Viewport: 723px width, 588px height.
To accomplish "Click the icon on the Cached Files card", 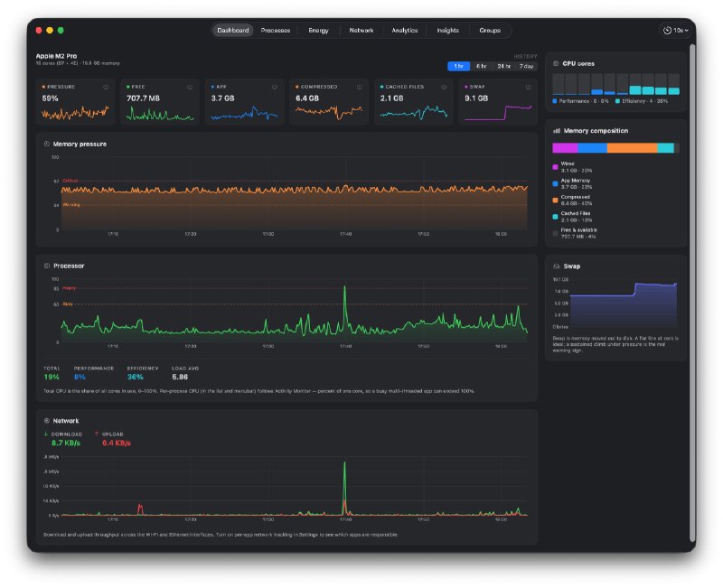I will (x=444, y=87).
